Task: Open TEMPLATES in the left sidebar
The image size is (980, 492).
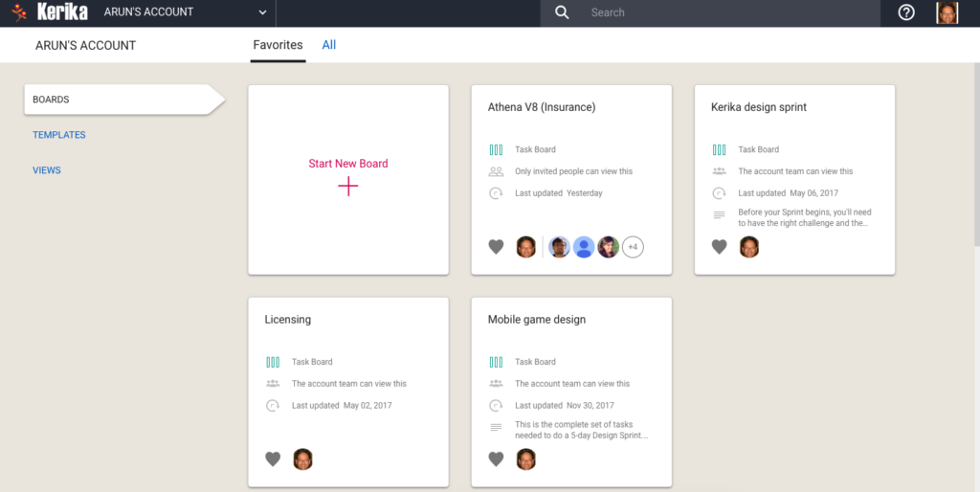Action: point(59,135)
